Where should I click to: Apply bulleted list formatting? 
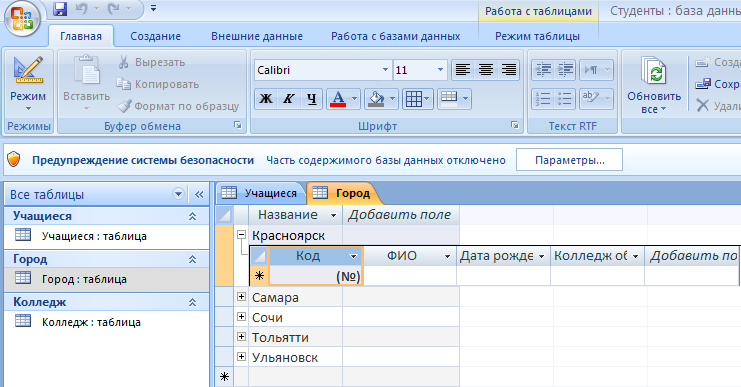(x=565, y=99)
